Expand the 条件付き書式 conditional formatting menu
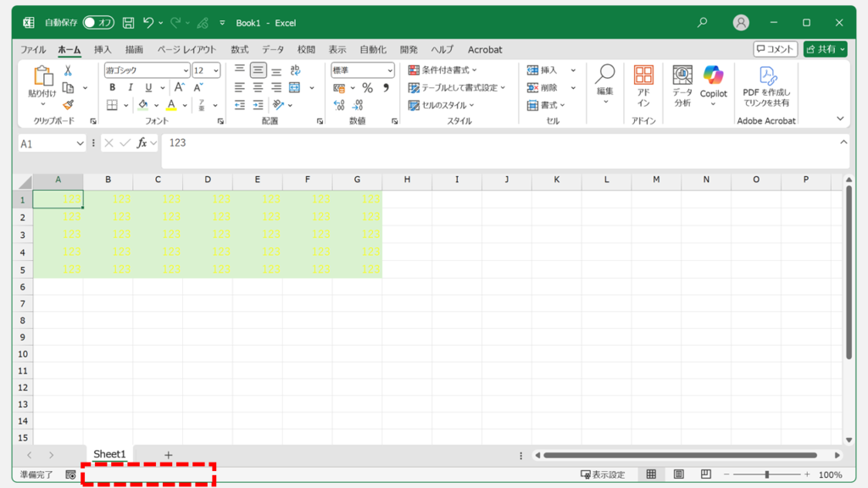 click(x=442, y=70)
